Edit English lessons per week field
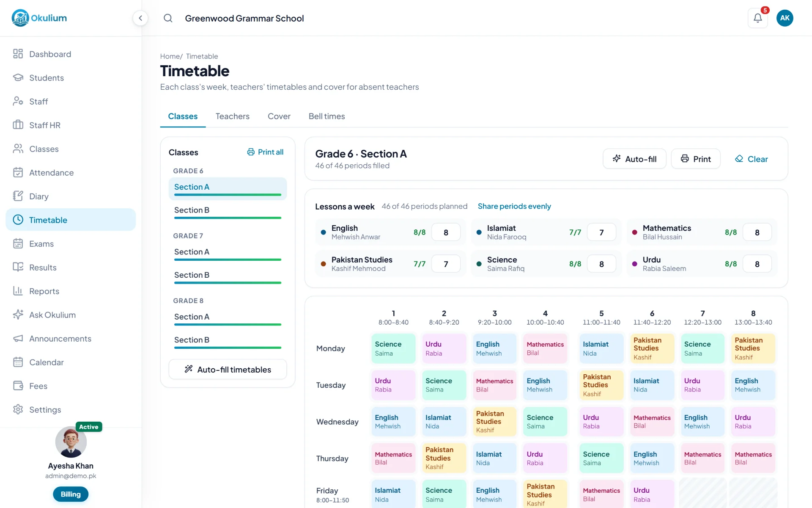Image resolution: width=812 pixels, height=508 pixels. (446, 232)
